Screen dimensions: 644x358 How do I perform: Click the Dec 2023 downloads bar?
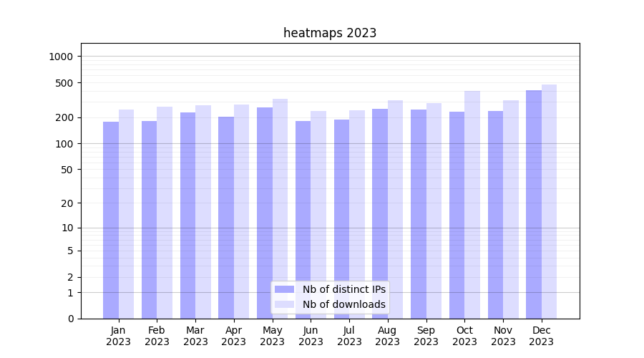click(549, 201)
